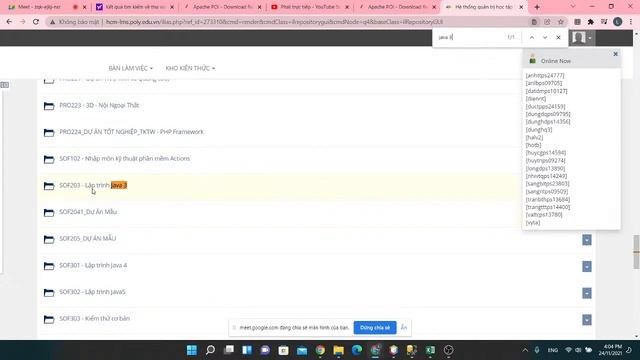Open the clock and date in taskbar
This screenshot has height=360, width=640.
pos(610,350)
